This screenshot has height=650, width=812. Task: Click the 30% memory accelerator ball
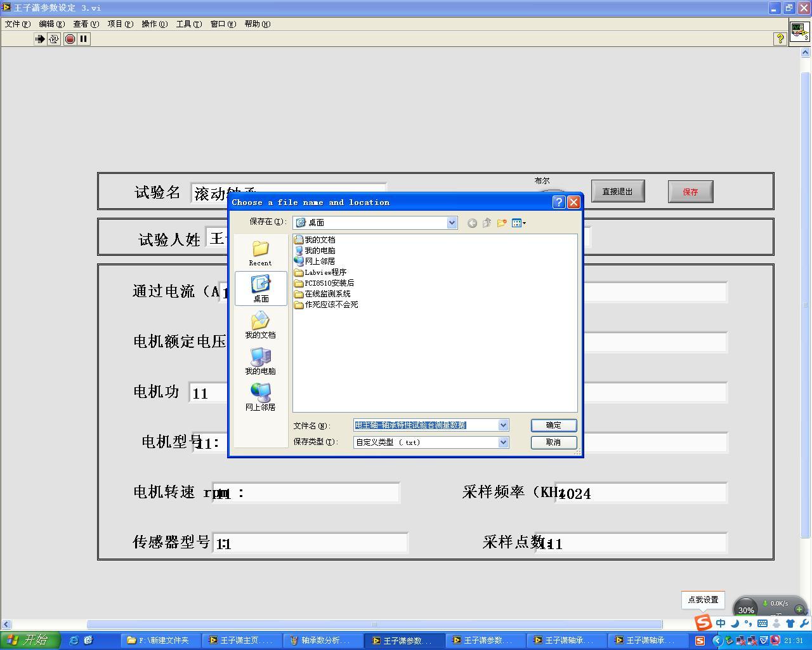point(746,608)
